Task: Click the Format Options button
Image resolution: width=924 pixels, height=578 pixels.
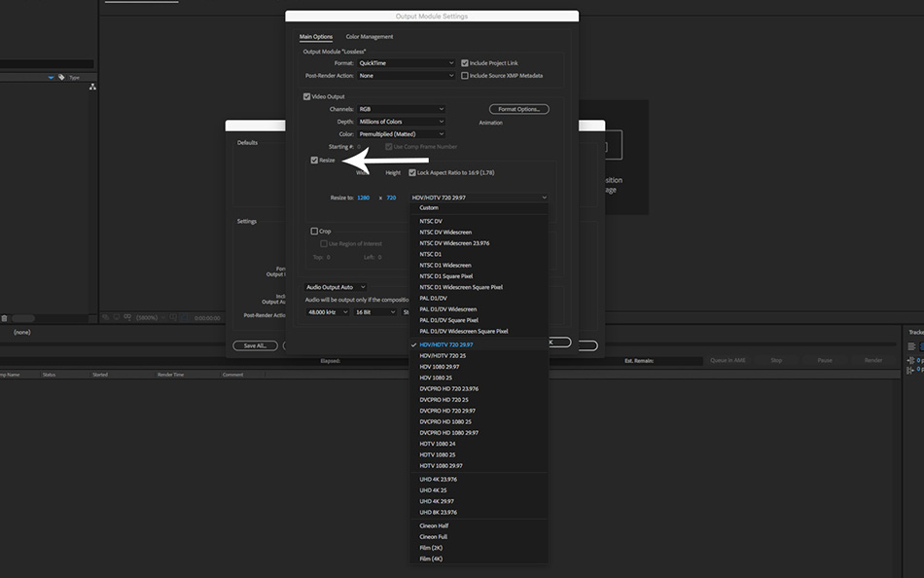Action: click(517, 109)
